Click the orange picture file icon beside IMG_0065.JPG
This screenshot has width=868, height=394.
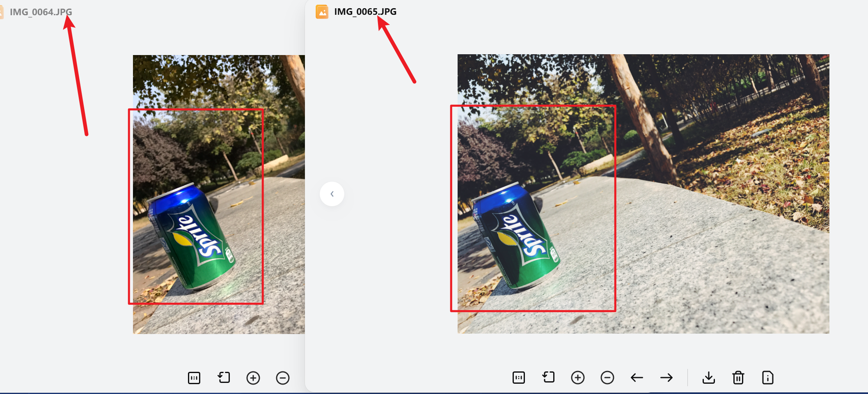[x=322, y=12]
